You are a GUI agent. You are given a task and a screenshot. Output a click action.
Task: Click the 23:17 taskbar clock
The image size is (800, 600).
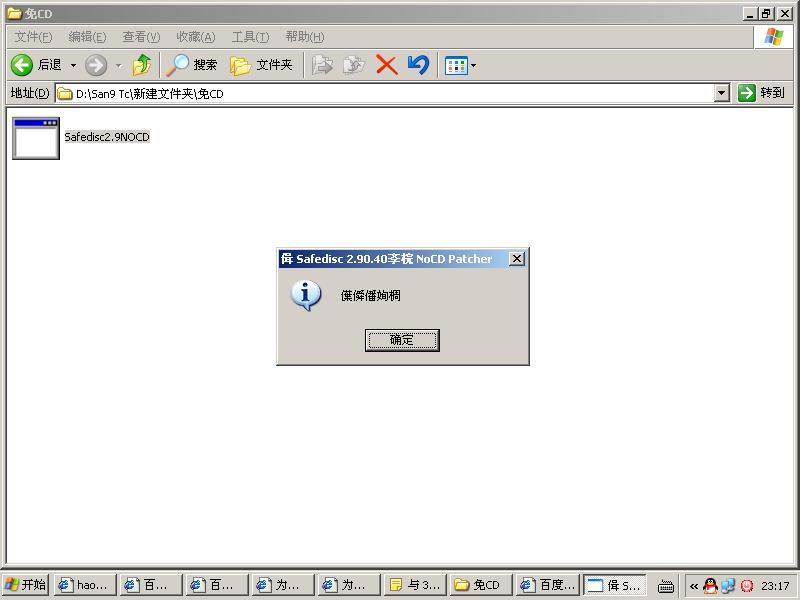pyautogui.click(x=775, y=586)
